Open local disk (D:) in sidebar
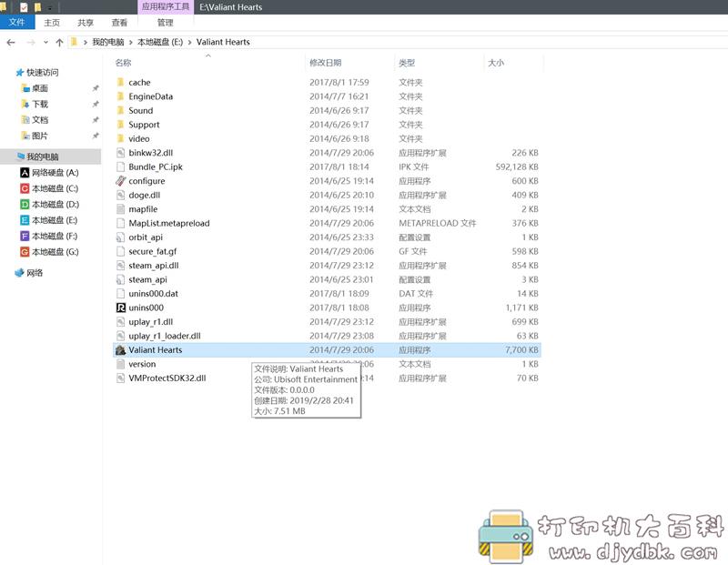728x565 pixels. 49,205
